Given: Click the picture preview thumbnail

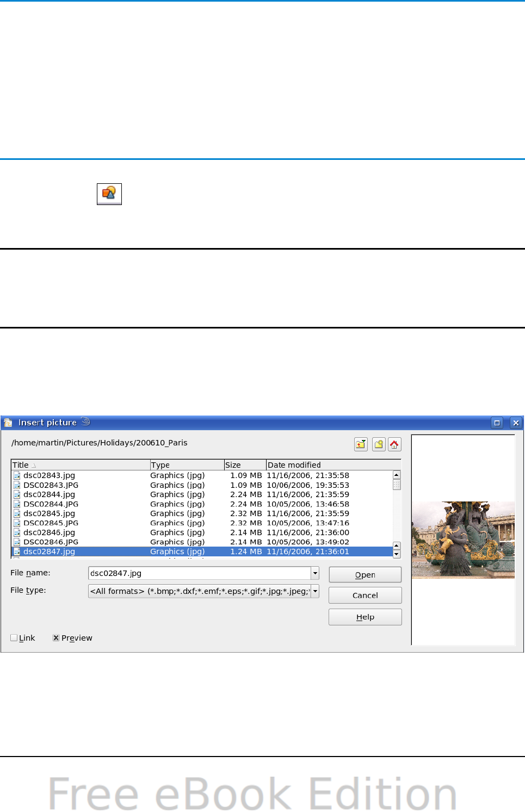Looking at the screenshot, I should click(x=463, y=540).
